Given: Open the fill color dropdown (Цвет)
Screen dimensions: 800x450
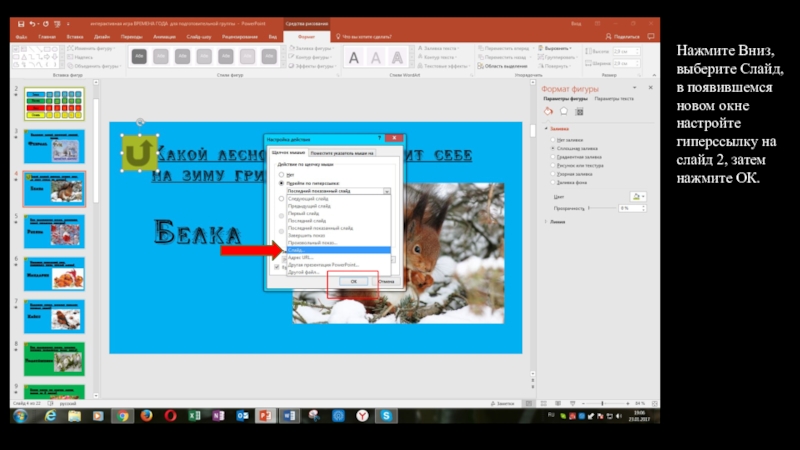Looking at the screenshot, I should pyautogui.click(x=638, y=197).
